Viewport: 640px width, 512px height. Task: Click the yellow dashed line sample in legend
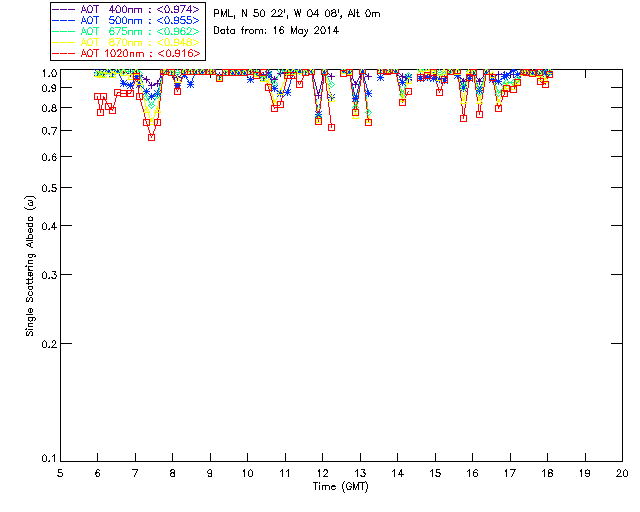[64, 42]
